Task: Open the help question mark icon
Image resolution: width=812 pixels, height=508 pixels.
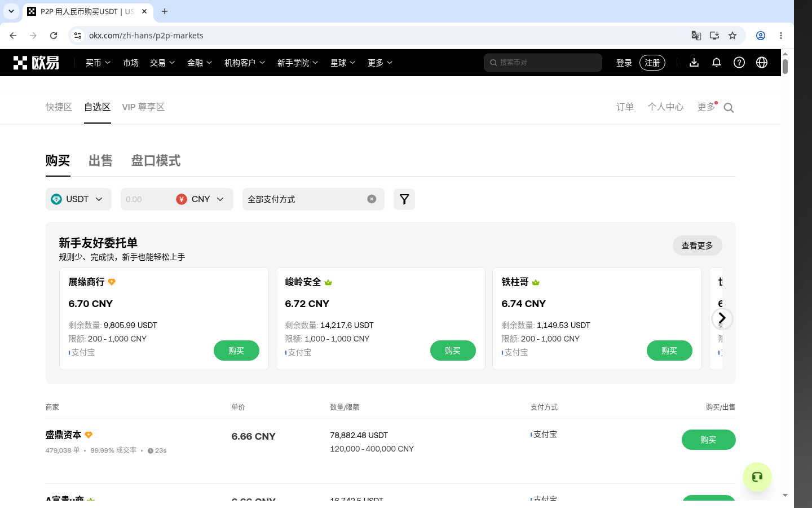Action: click(x=739, y=63)
